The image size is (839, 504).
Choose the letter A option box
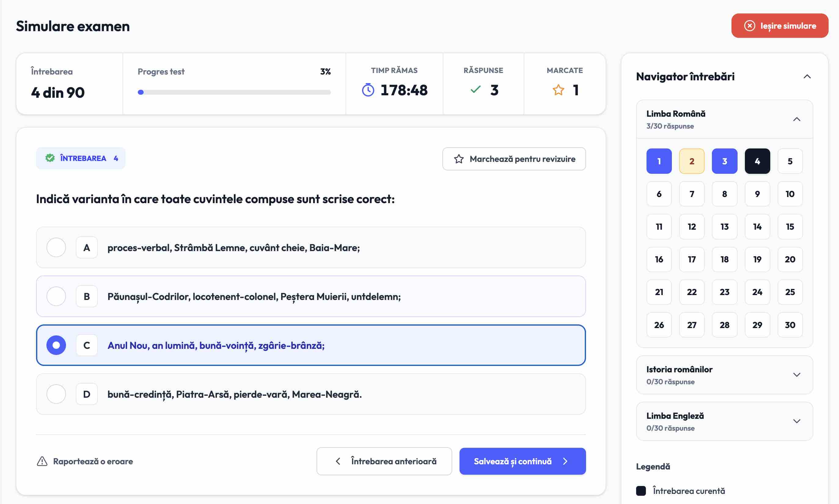coord(86,248)
